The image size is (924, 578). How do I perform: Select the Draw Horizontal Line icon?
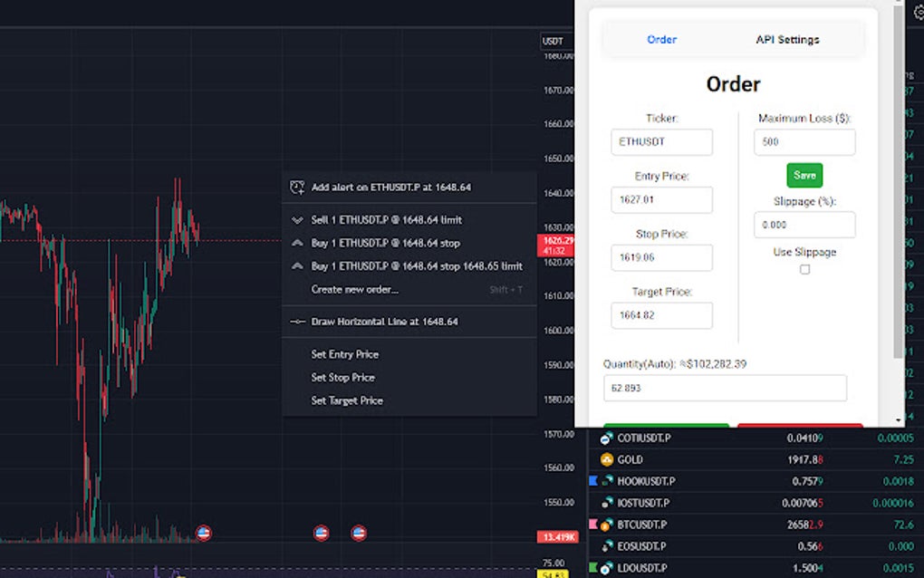pos(299,321)
